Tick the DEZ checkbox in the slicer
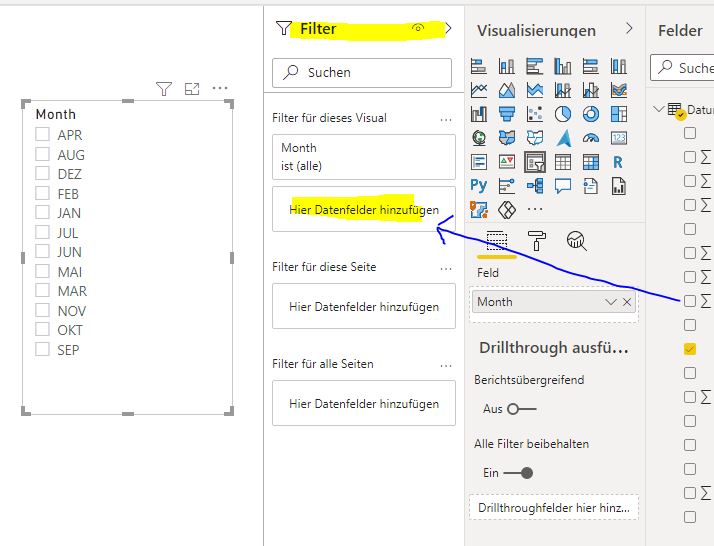Viewport: 714px width, 546px height. pos(42,173)
